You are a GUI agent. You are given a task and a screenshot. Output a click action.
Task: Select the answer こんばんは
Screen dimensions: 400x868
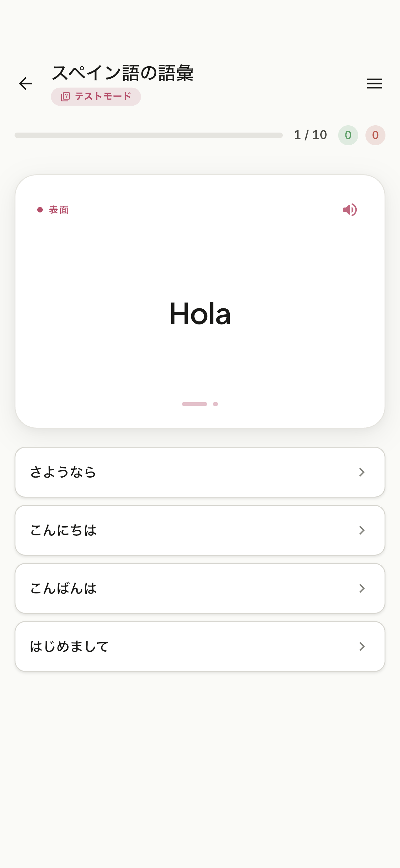(x=200, y=588)
